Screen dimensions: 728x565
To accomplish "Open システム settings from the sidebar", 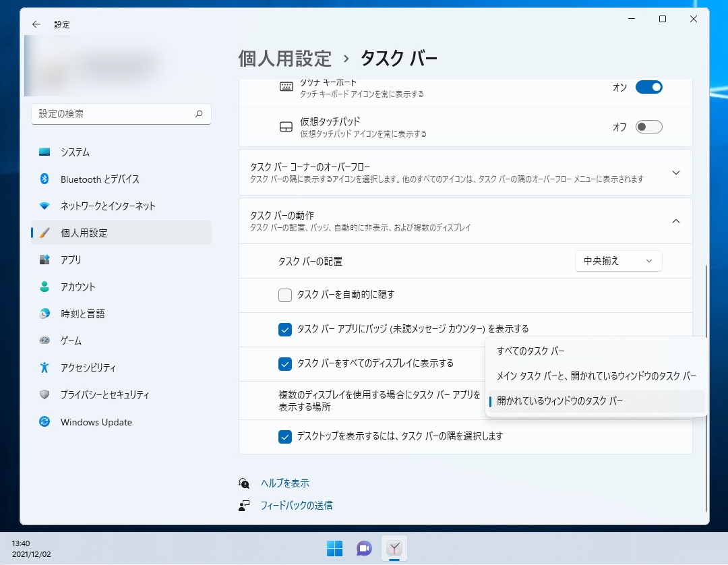I will [74, 152].
